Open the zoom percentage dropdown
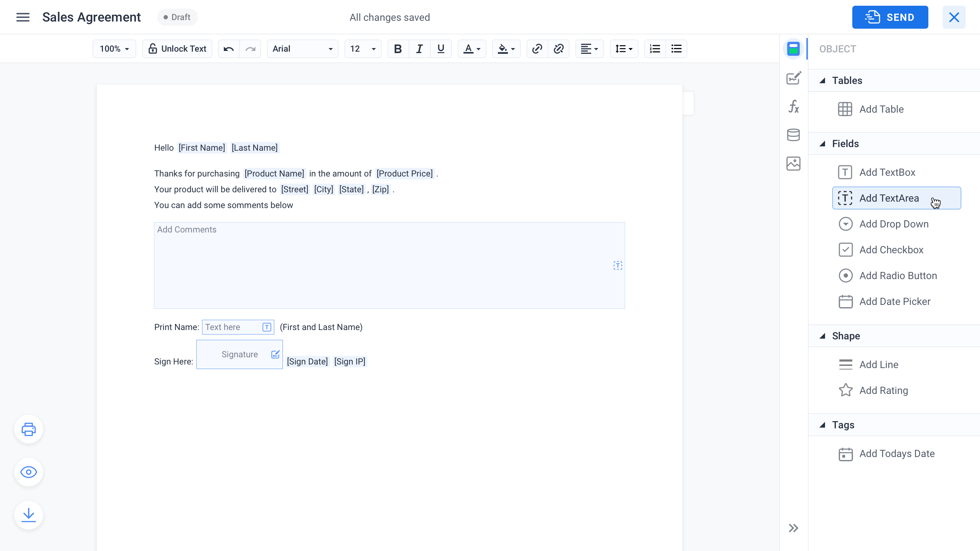The height and width of the screenshot is (551, 980). click(x=114, y=49)
